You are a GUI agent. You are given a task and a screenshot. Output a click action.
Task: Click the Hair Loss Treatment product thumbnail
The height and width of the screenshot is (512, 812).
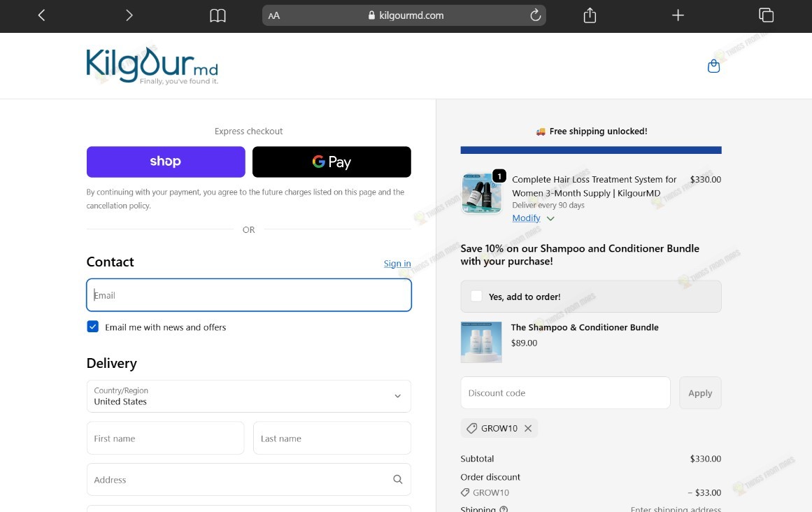482,193
